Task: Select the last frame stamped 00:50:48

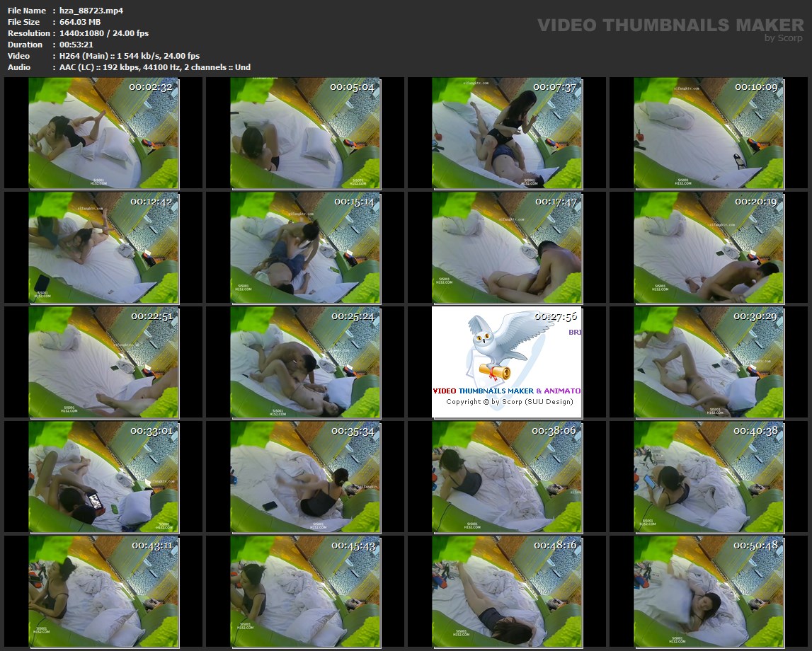Action: coord(709,592)
